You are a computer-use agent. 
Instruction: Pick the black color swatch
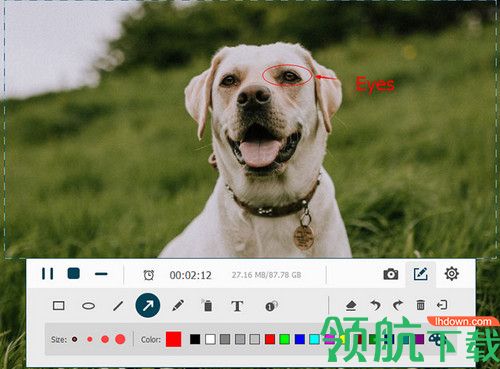[195, 339]
